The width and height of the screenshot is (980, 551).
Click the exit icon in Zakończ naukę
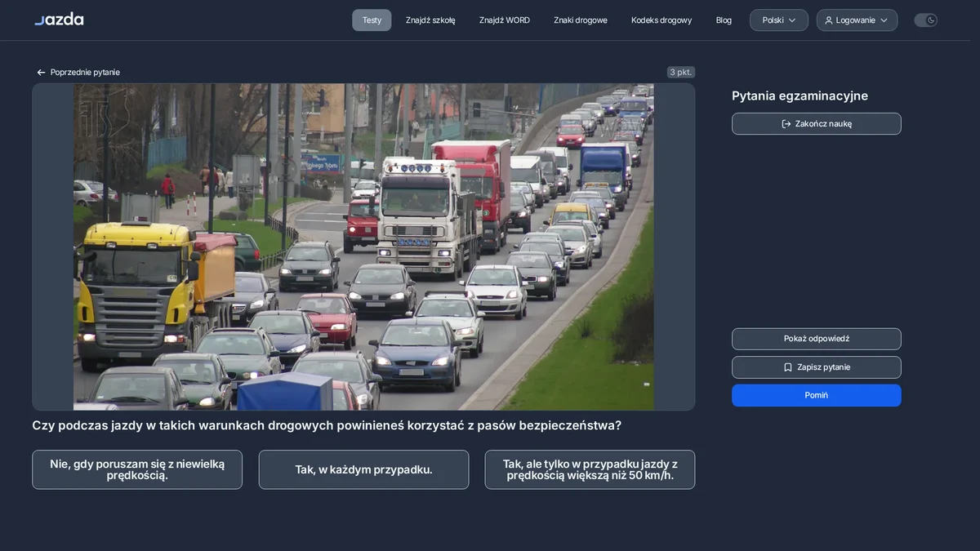786,124
